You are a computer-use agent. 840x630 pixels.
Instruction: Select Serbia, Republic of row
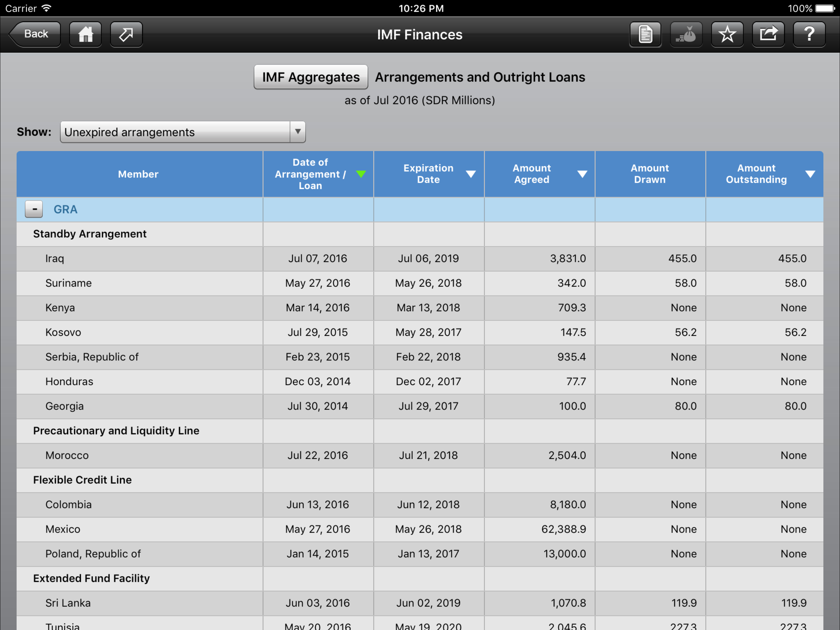(420, 357)
